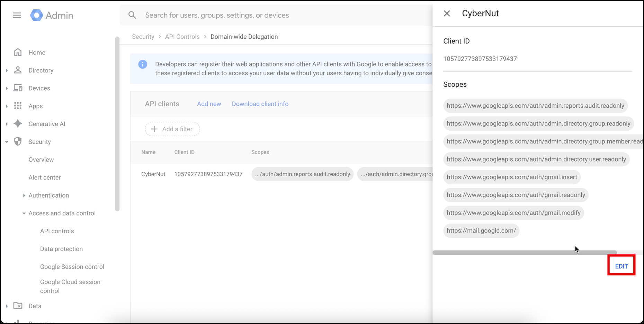Click Download client info link
Screen dimensions: 644x324
pos(260,104)
